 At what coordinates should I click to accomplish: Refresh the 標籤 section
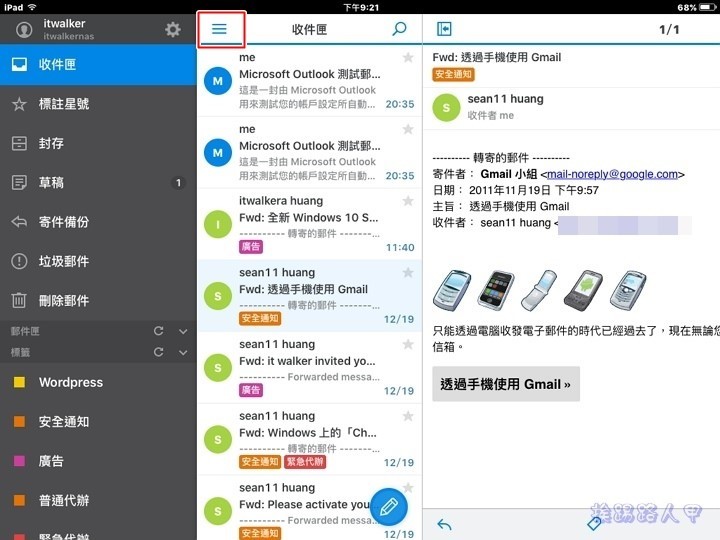click(158, 352)
